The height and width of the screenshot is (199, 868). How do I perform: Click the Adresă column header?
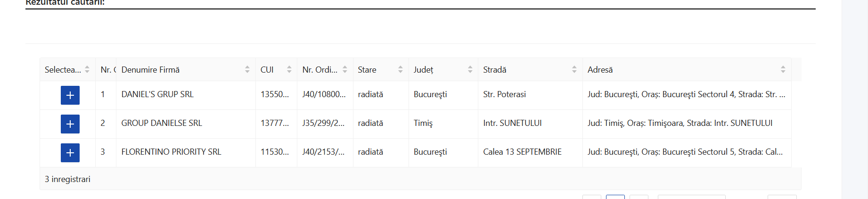pyautogui.click(x=600, y=70)
